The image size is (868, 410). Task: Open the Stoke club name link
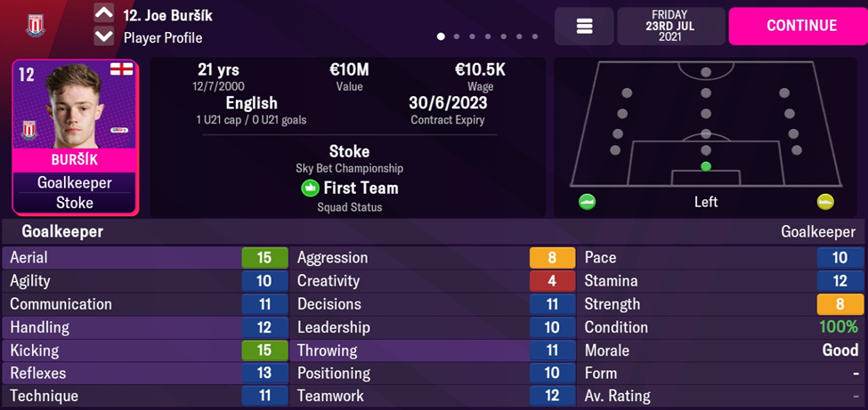coord(349,151)
